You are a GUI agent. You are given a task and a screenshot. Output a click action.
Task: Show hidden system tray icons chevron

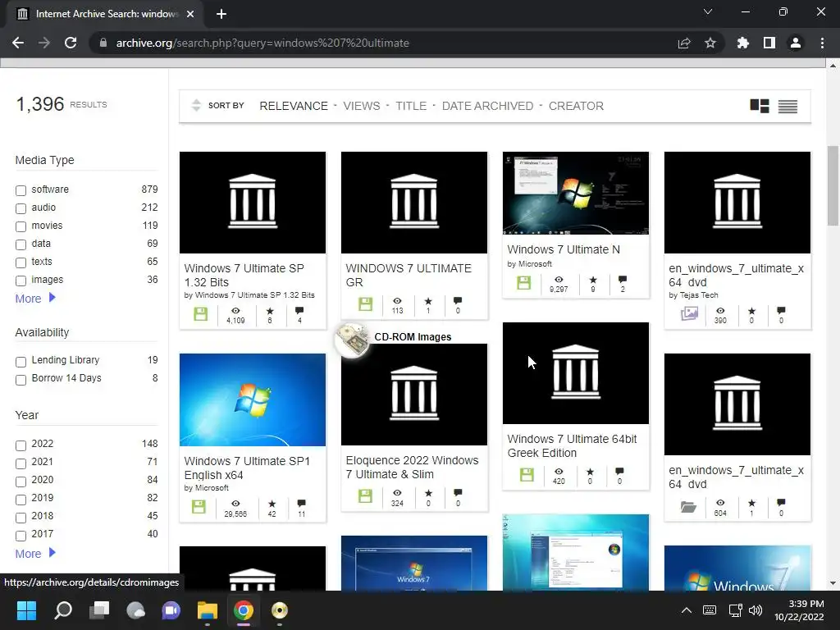tap(687, 610)
